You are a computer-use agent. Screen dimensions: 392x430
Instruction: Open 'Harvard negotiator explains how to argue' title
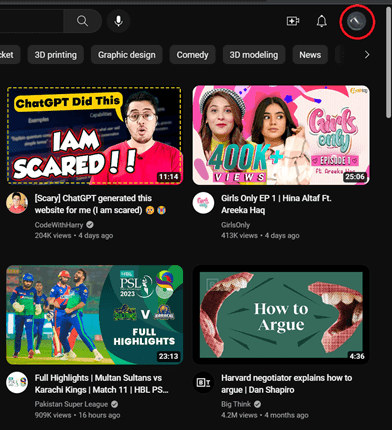pos(286,384)
